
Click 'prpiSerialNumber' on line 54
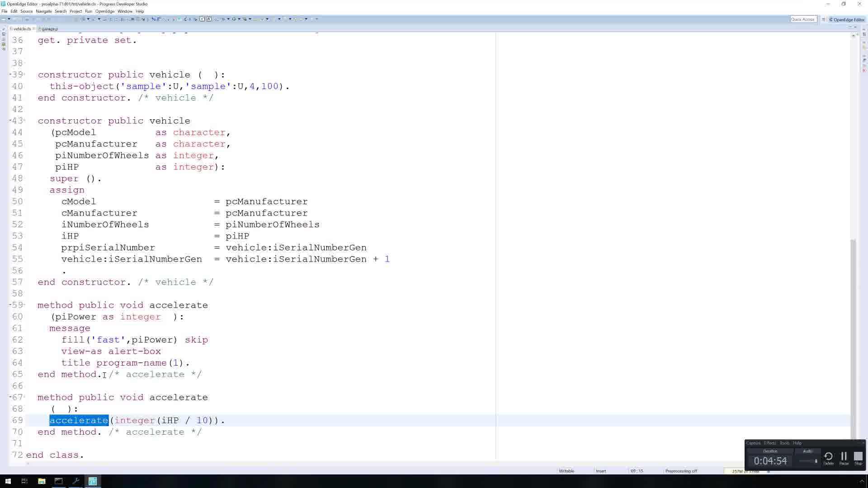click(108, 248)
